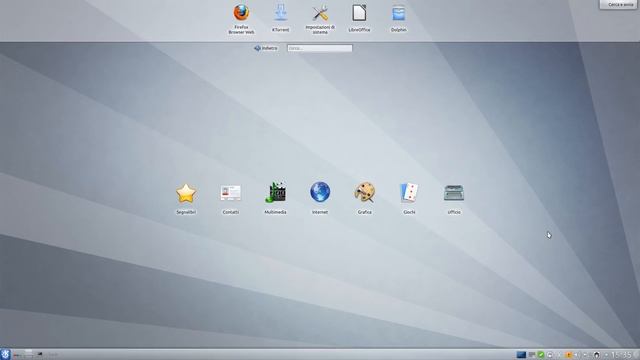Screen dimensions: 640x360
Task: Open the Giochi cards category
Action: [409, 199]
